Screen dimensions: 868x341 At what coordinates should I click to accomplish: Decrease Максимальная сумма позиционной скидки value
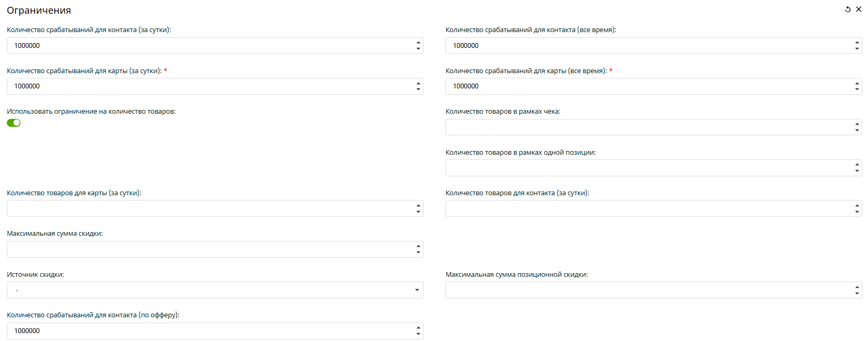857,293
